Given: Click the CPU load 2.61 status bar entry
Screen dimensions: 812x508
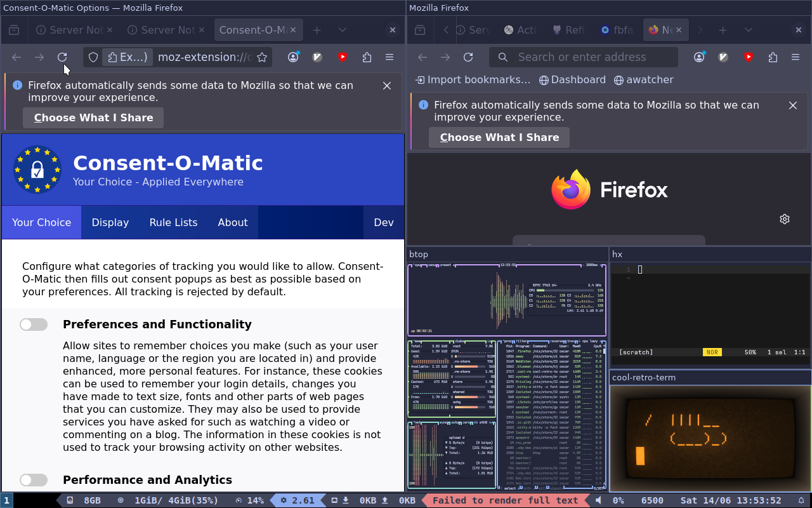Looking at the screenshot, I should coord(298,500).
